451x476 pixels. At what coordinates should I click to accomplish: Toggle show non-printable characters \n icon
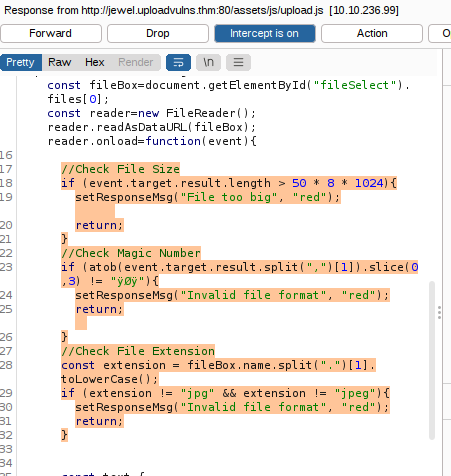click(208, 62)
